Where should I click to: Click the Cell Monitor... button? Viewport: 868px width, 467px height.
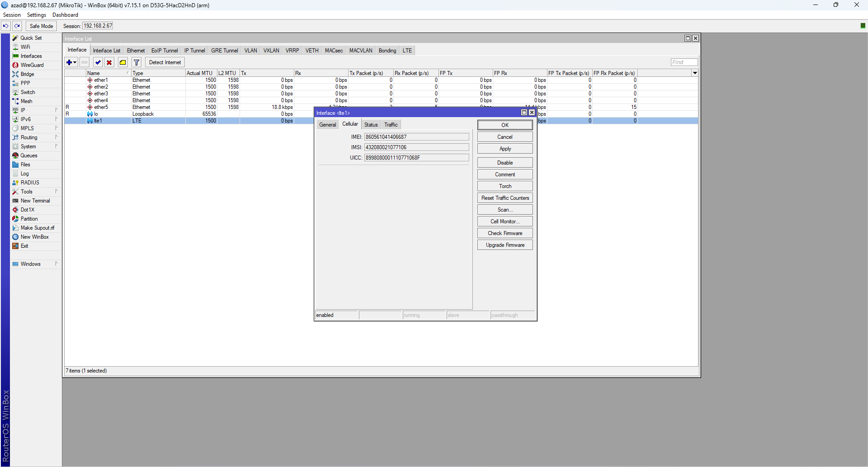point(505,222)
